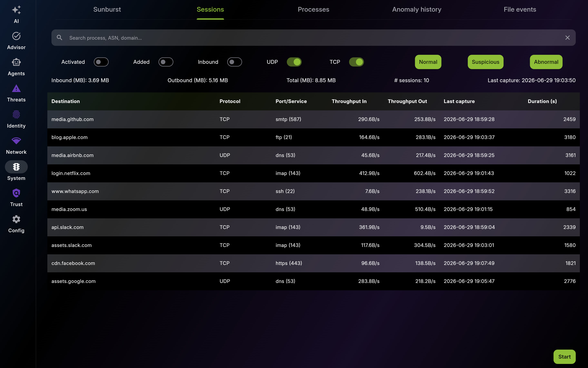Select the media.airbnb.com session row
Screen dimensions: 588x368
(313, 155)
